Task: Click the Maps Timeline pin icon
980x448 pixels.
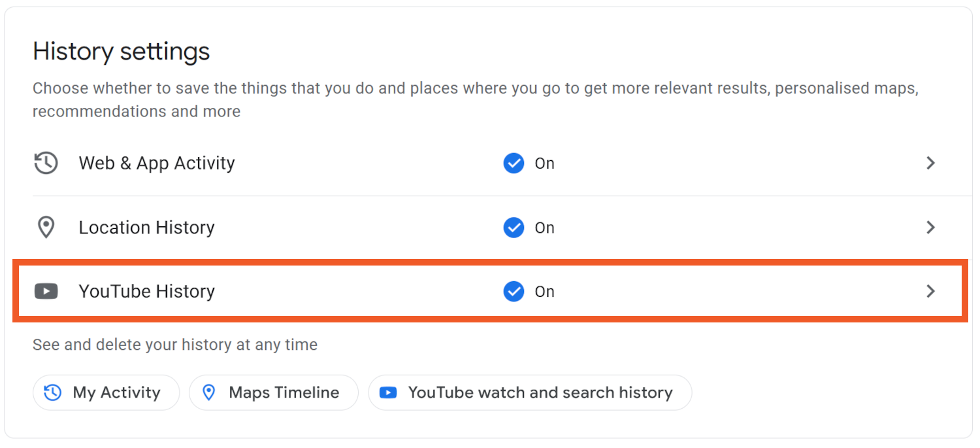Action: (x=209, y=392)
